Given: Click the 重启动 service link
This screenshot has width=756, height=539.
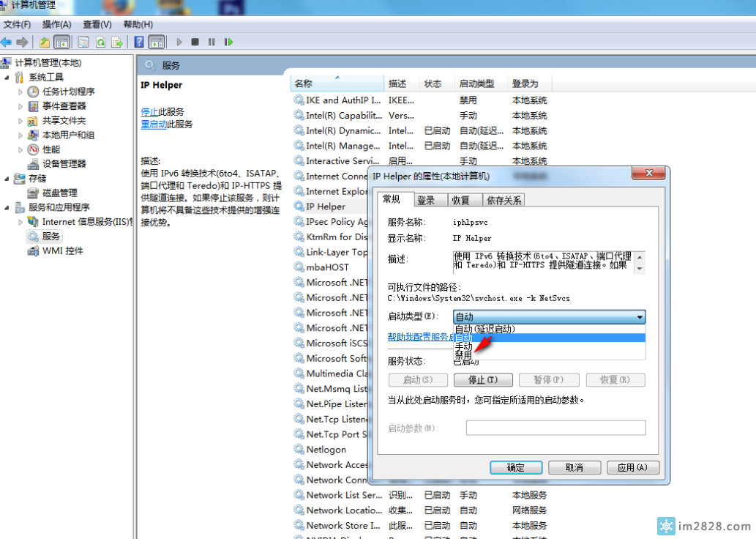Looking at the screenshot, I should [x=153, y=124].
